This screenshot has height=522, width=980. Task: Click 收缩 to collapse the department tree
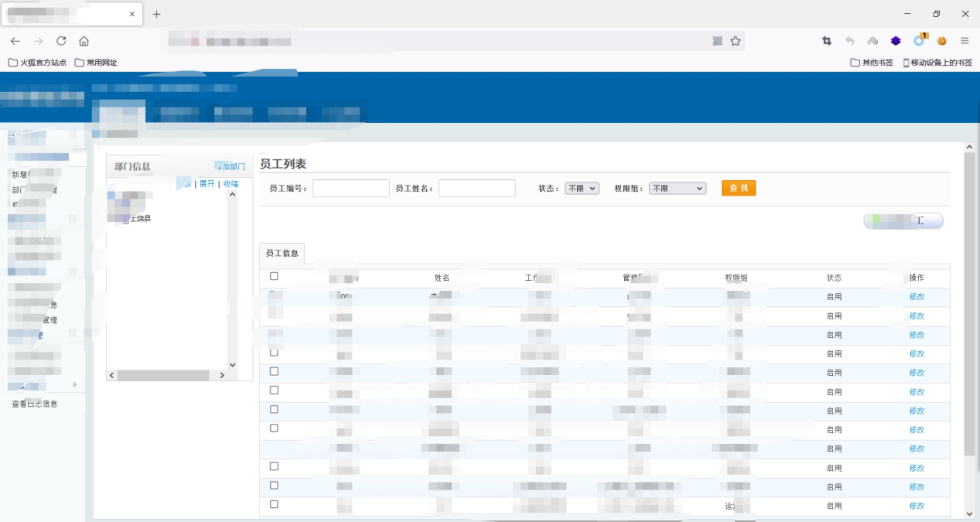coord(231,184)
